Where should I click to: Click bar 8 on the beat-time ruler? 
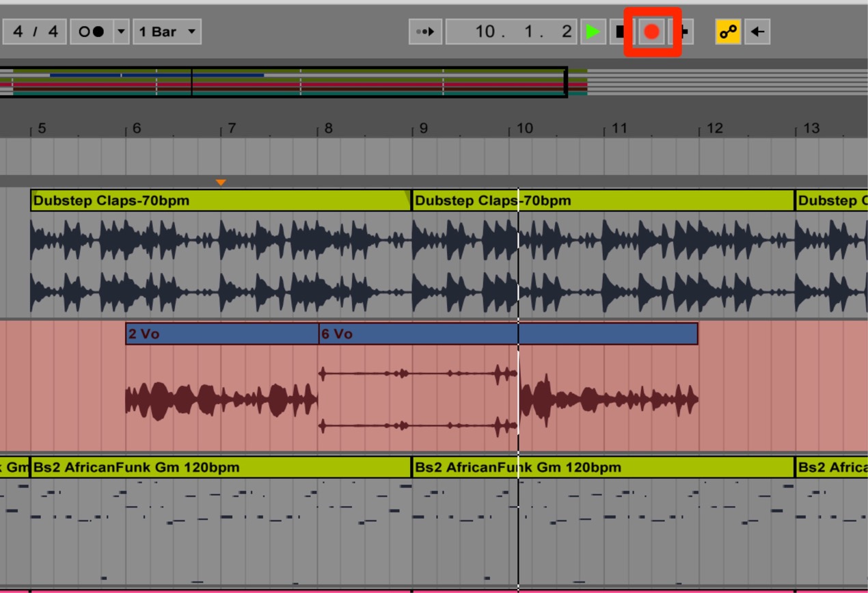(x=328, y=129)
